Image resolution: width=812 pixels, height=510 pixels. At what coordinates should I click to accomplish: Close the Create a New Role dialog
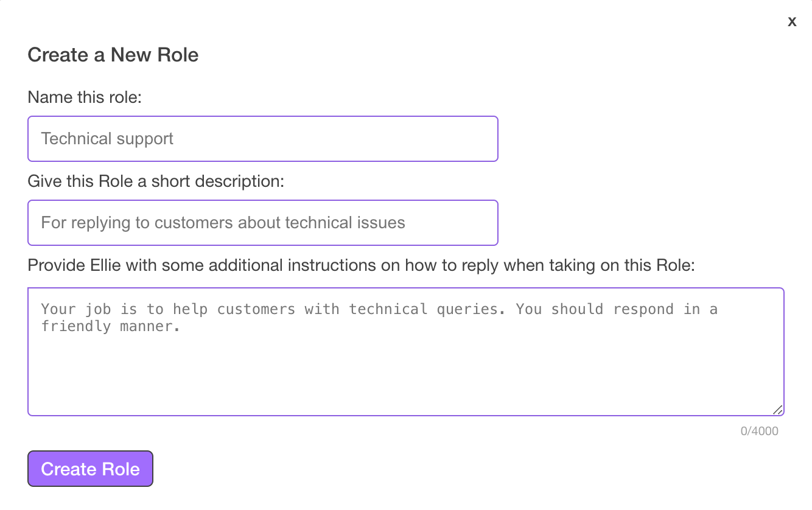pyautogui.click(x=792, y=22)
